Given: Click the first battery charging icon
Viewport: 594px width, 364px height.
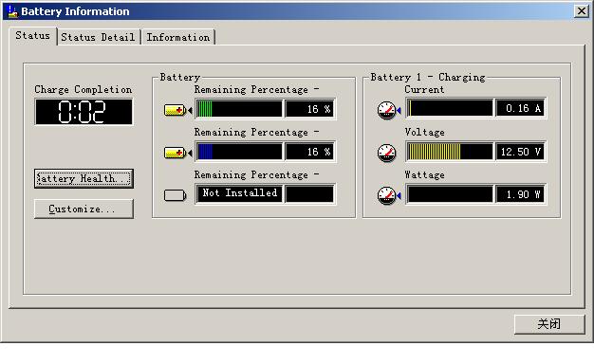Looking at the screenshot, I should (176, 110).
